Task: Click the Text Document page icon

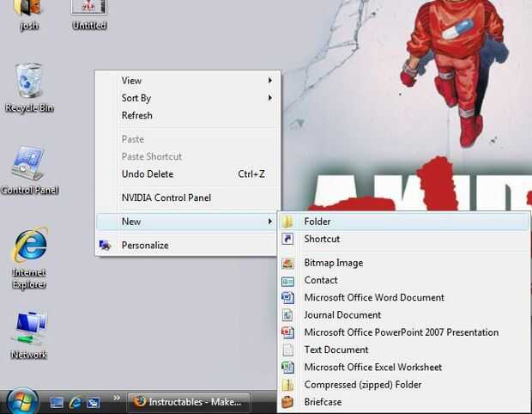Action: pos(287,350)
